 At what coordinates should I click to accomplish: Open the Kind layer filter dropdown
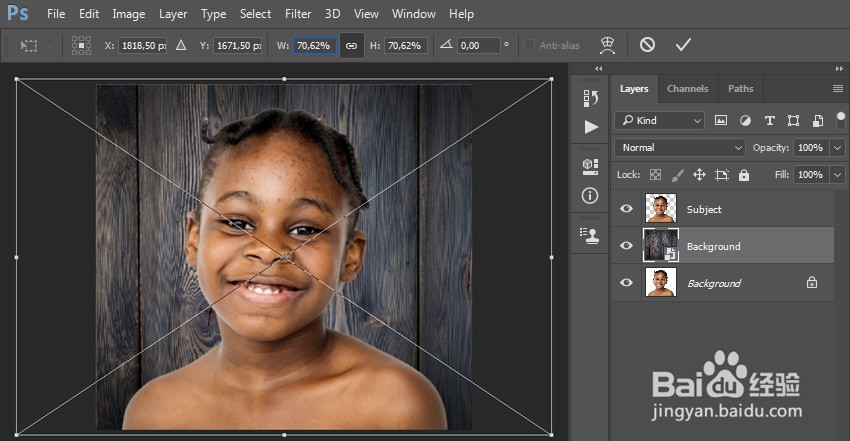pos(660,120)
